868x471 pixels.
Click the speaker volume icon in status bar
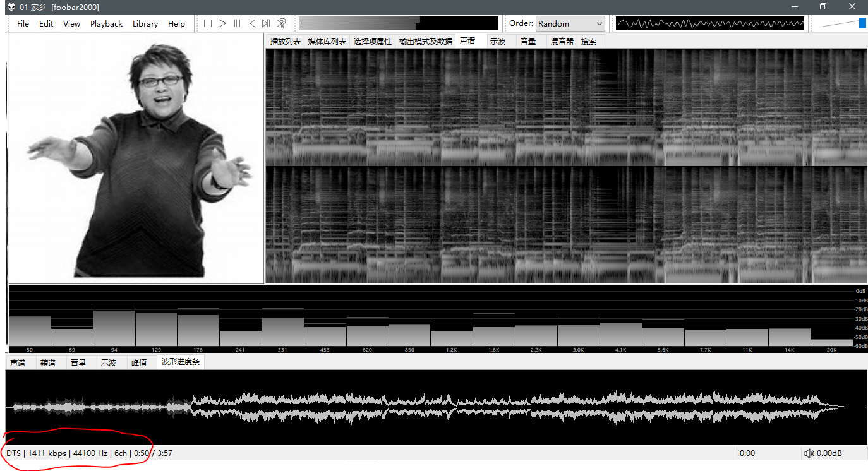(809, 453)
